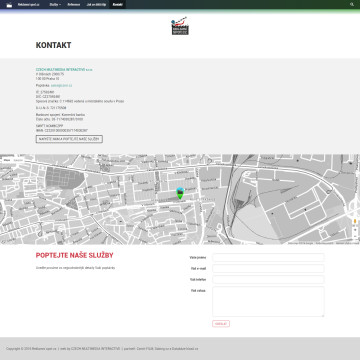The image size is (360, 360).
Task: Focus the Váš e-mail input field
Action: (x=268, y=268)
